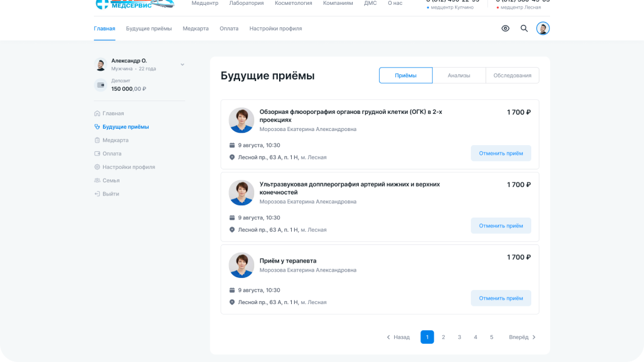This screenshot has width=644, height=362.
Task: Toggle the accessibility eye icon in header
Action: [505, 29]
